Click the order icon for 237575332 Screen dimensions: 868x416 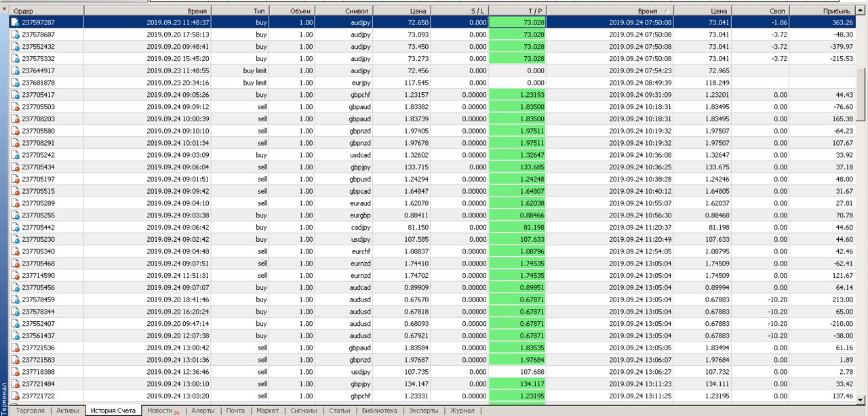pyautogui.click(x=15, y=59)
